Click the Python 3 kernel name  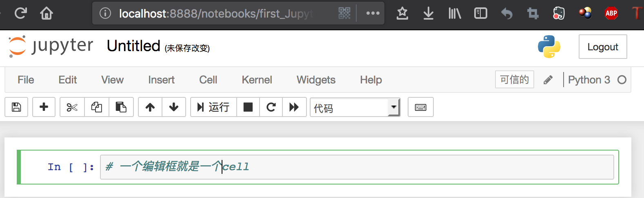pos(589,80)
